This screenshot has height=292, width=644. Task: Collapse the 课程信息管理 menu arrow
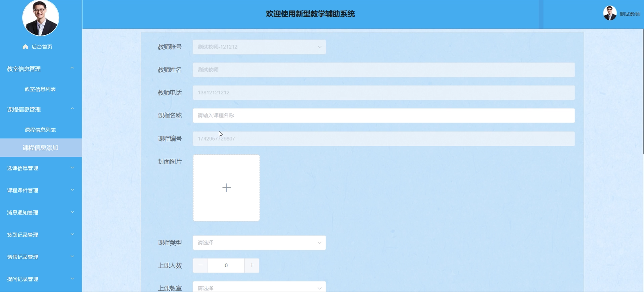tap(72, 109)
